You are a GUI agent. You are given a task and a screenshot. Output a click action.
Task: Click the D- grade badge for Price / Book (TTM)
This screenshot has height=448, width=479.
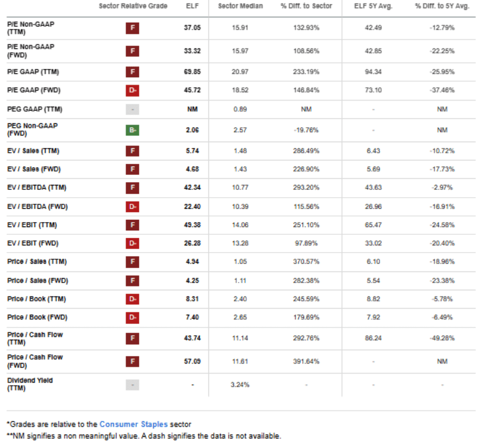coord(132,299)
